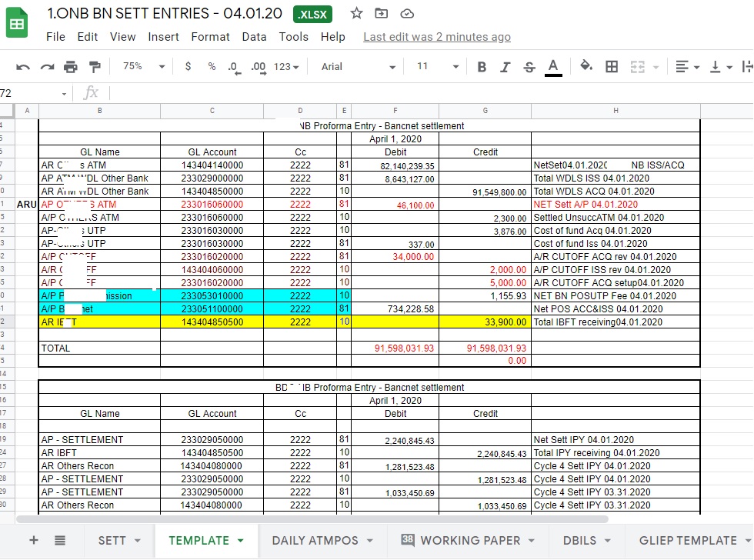Select the red total 91,598,031.93 under Debit
Image resolution: width=754 pixels, height=560 pixels.
(x=395, y=348)
